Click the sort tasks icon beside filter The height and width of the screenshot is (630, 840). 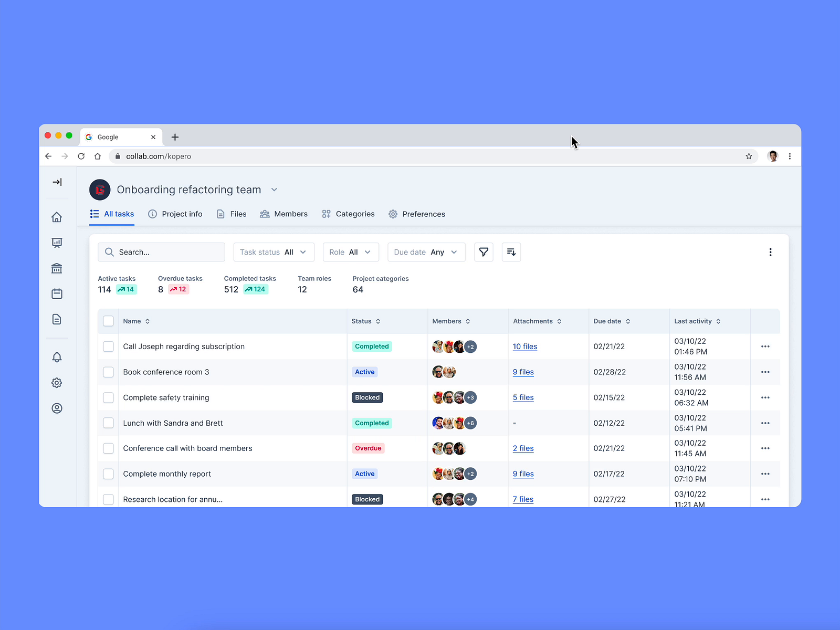click(511, 252)
